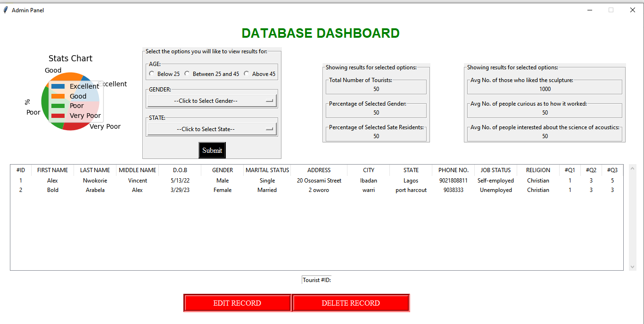Click the Tourist #ID input field

(x=317, y=280)
